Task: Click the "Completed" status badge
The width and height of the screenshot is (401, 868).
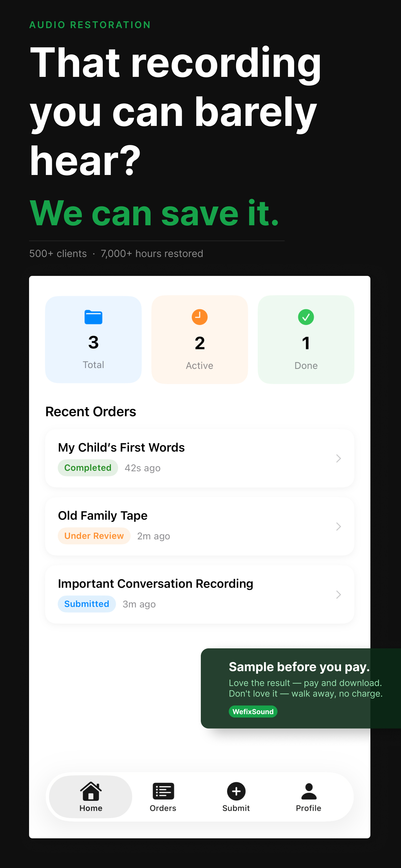Action: (87, 468)
